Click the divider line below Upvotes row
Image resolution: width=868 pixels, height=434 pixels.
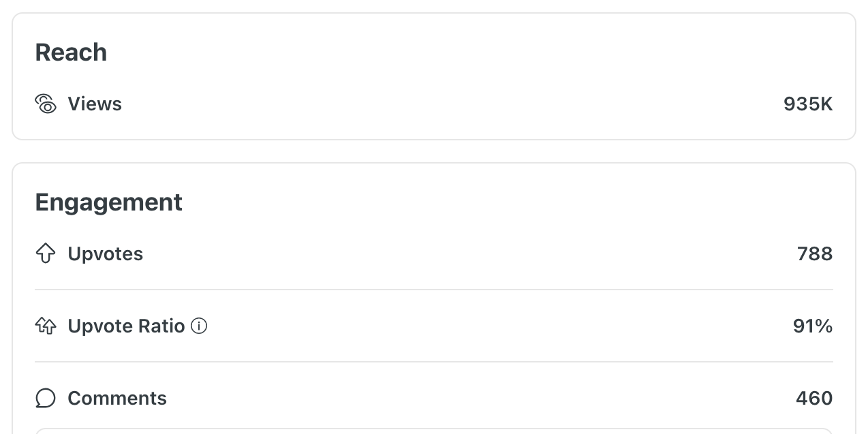[x=433, y=290]
